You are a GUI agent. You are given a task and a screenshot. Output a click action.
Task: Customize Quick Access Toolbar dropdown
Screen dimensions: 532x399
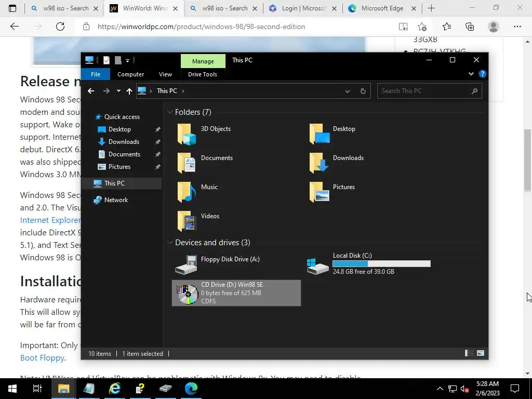(128, 60)
